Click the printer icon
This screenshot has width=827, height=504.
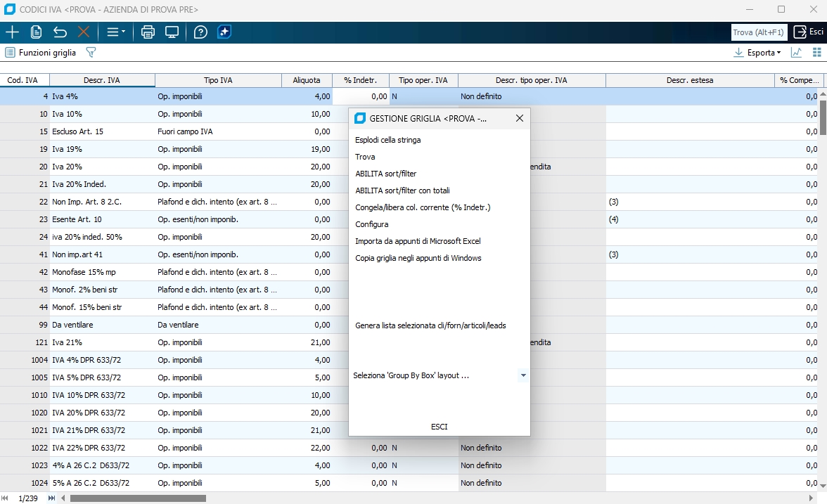point(148,32)
